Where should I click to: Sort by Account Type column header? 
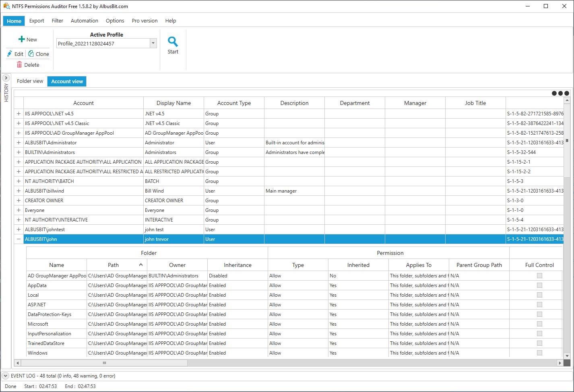[234, 103]
